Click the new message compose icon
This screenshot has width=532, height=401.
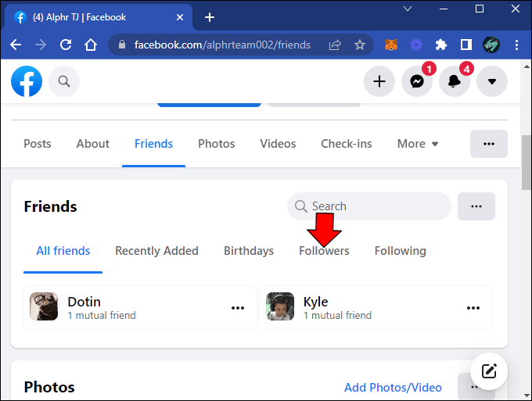[489, 371]
